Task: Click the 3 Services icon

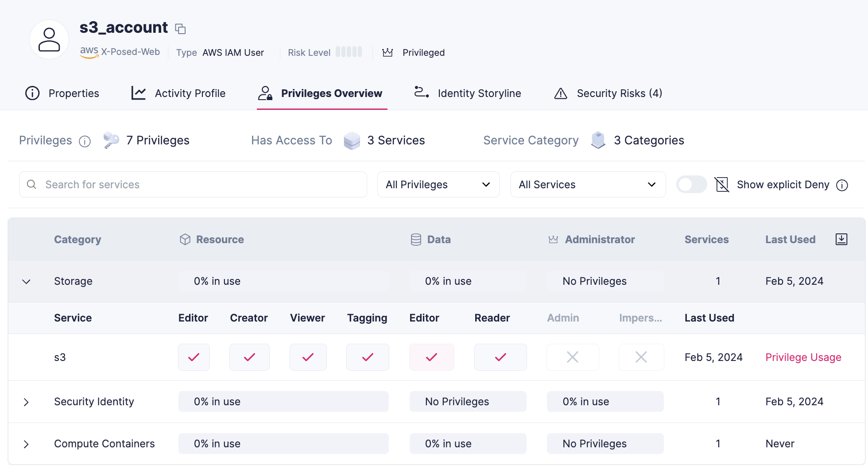Action: click(x=352, y=140)
